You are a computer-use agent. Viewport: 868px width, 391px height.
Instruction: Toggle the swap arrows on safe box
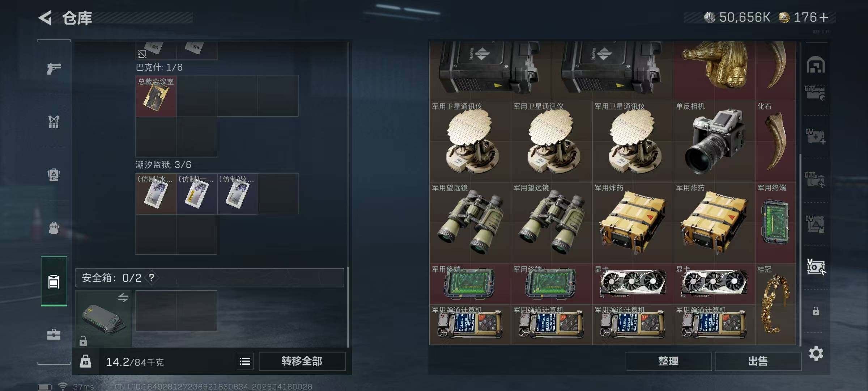point(123,298)
